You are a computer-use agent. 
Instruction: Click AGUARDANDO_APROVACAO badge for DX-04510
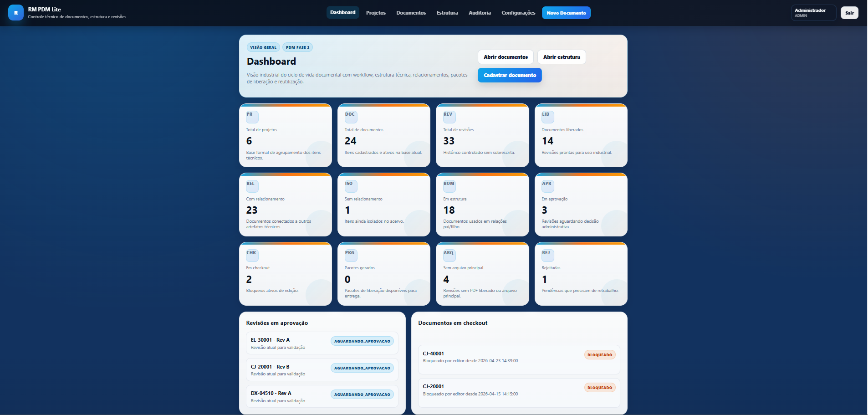click(x=362, y=395)
